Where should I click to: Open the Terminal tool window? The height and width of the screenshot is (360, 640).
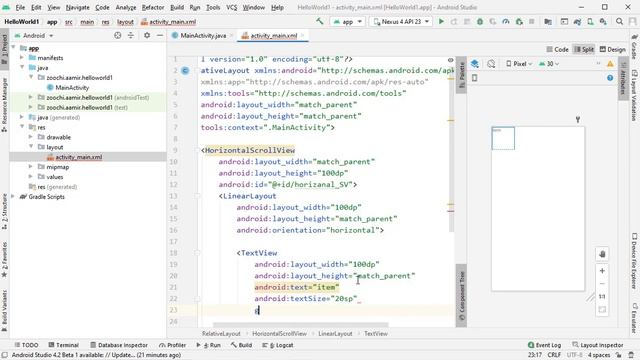[x=63, y=345]
